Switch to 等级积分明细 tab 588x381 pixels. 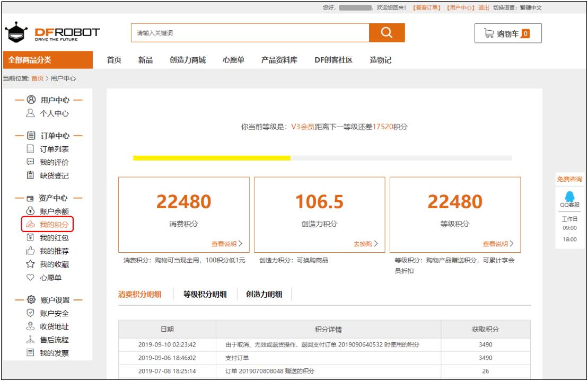point(205,295)
